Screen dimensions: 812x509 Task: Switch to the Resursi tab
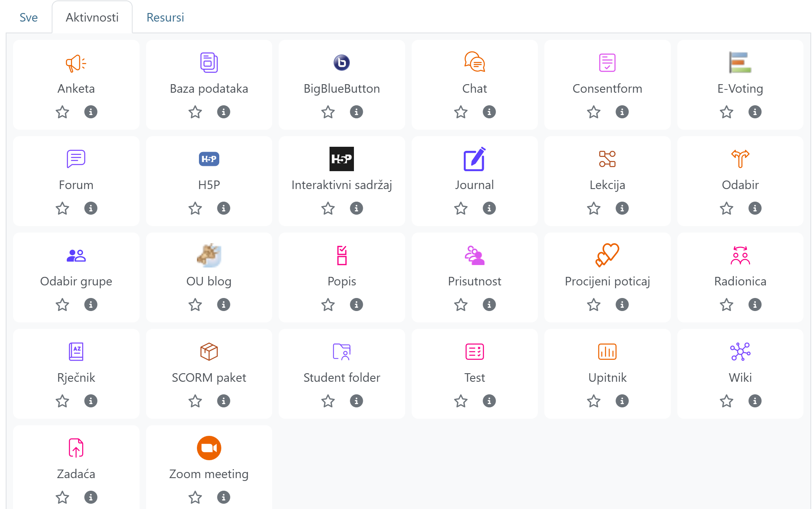click(x=165, y=17)
